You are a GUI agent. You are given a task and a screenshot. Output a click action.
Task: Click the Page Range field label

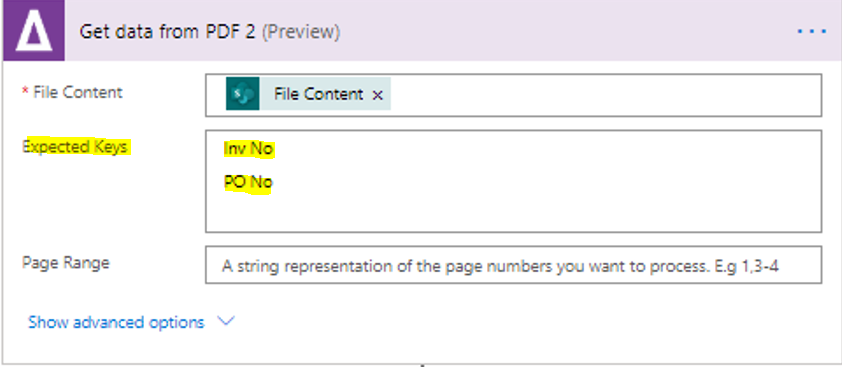coord(66,263)
